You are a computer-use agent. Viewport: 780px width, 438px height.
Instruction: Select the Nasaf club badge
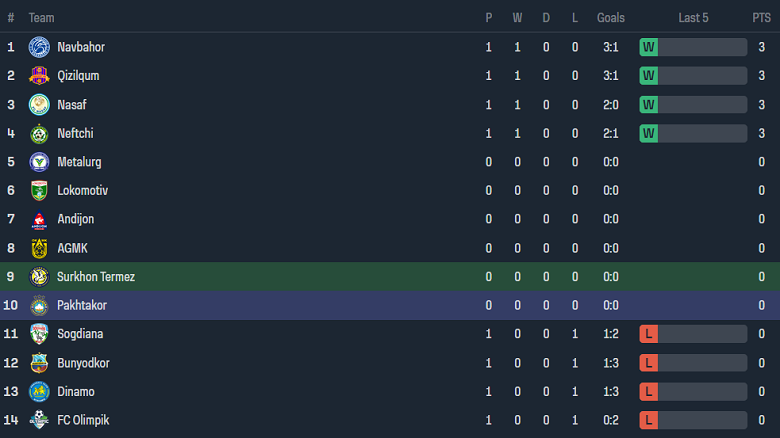39,104
